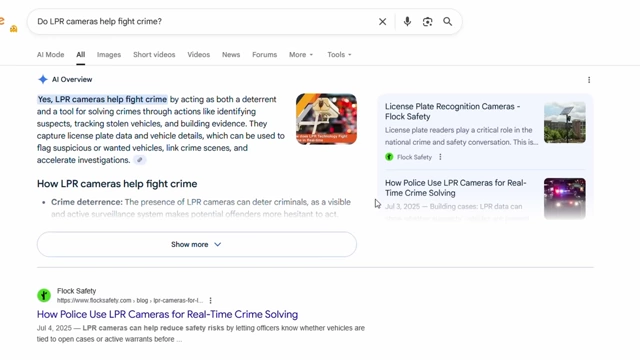
Task: Go to the Videos tab
Action: [199, 55]
